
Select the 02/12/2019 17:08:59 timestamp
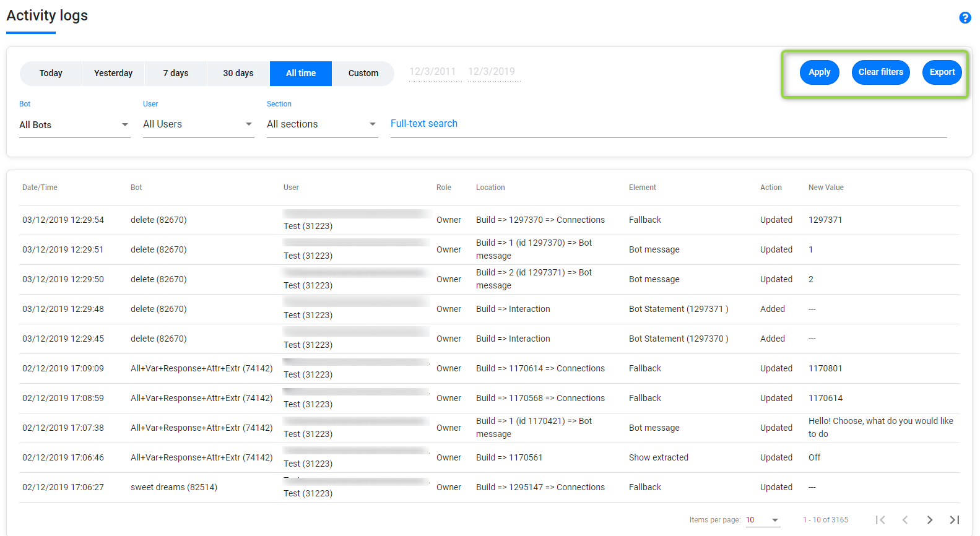point(63,398)
